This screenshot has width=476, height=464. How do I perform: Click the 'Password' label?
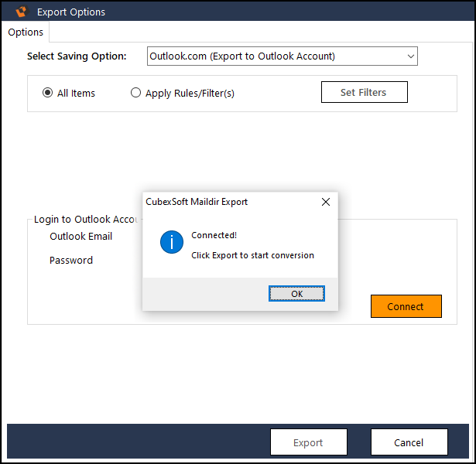tap(71, 260)
